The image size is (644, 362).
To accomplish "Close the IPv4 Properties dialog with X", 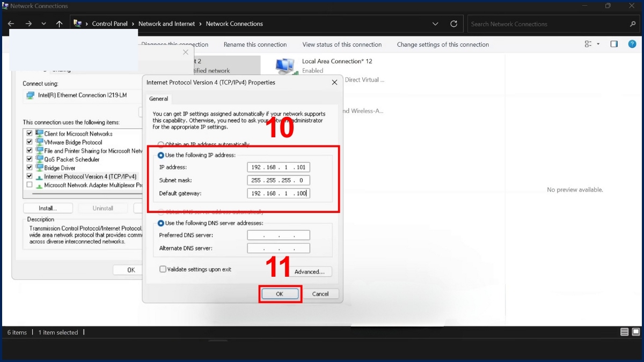I will click(334, 83).
